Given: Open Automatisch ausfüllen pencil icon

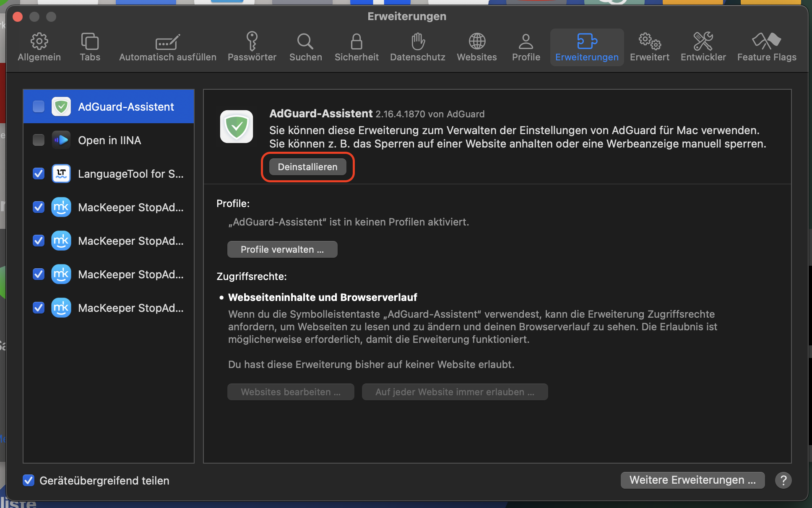Looking at the screenshot, I should point(167,41).
